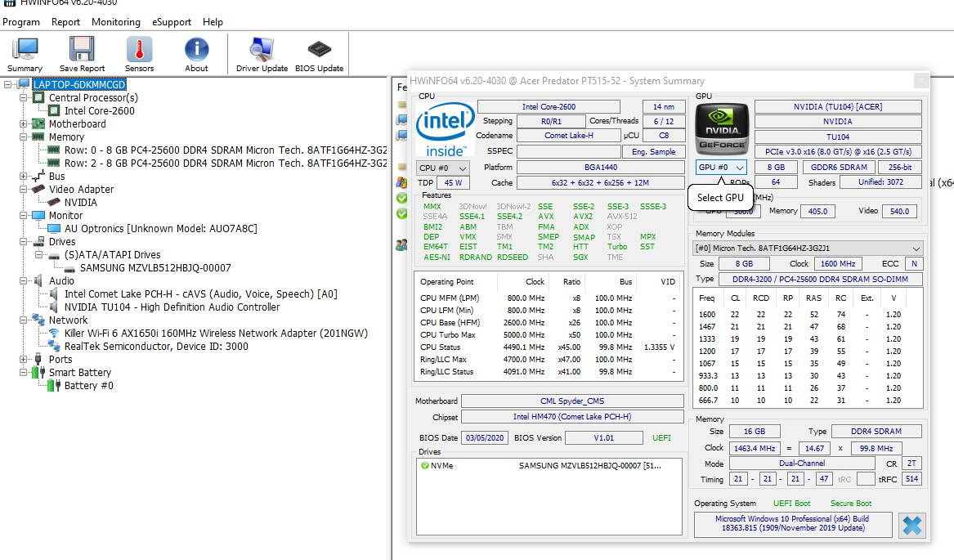Open the CPU #0 selector dropdown
This screenshot has width=954, height=560.
tap(443, 168)
